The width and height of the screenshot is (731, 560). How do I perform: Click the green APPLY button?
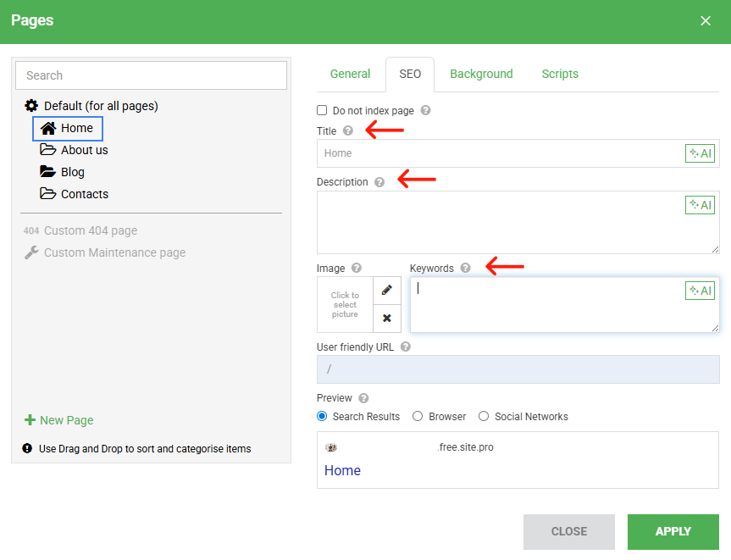tap(673, 531)
